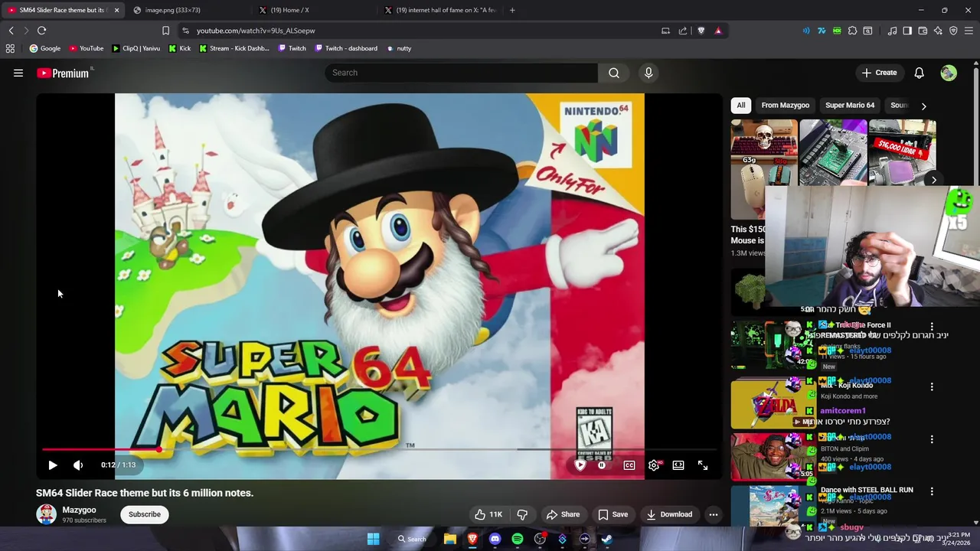This screenshot has height=551, width=980.
Task: Select the All filter chip
Action: pyautogui.click(x=741, y=106)
